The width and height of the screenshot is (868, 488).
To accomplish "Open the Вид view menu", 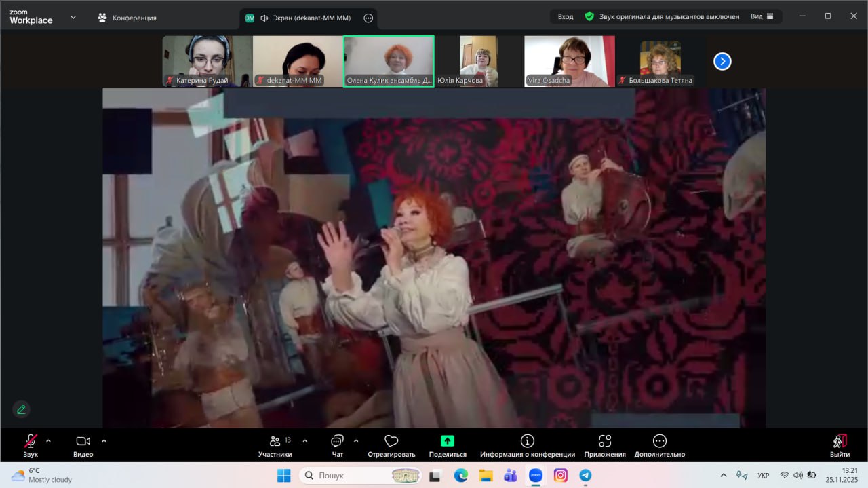I will pyautogui.click(x=762, y=16).
